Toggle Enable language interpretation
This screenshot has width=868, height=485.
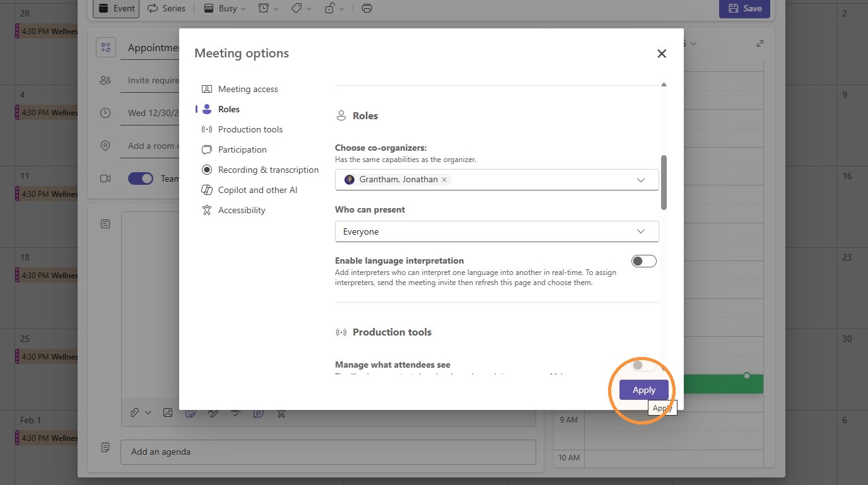644,261
